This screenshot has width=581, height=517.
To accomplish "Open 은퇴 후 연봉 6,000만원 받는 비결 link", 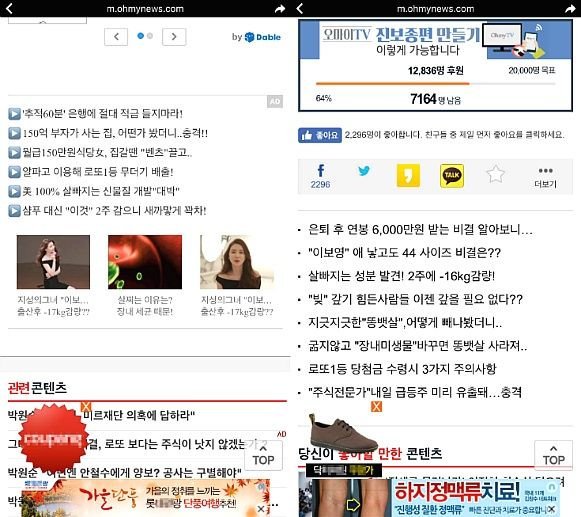I will (420, 229).
